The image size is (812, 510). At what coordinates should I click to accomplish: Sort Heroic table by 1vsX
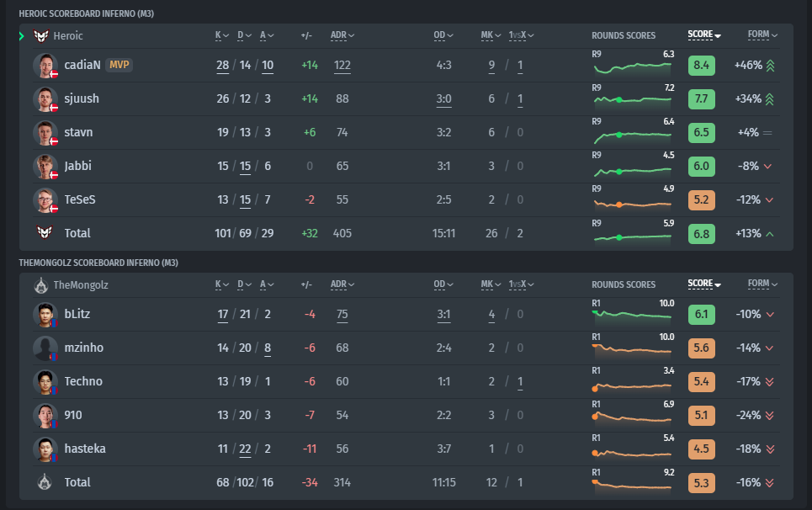pyautogui.click(x=521, y=35)
